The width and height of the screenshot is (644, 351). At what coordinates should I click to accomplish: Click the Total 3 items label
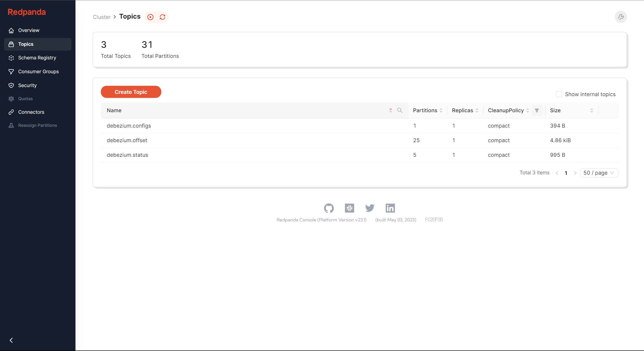pos(535,173)
